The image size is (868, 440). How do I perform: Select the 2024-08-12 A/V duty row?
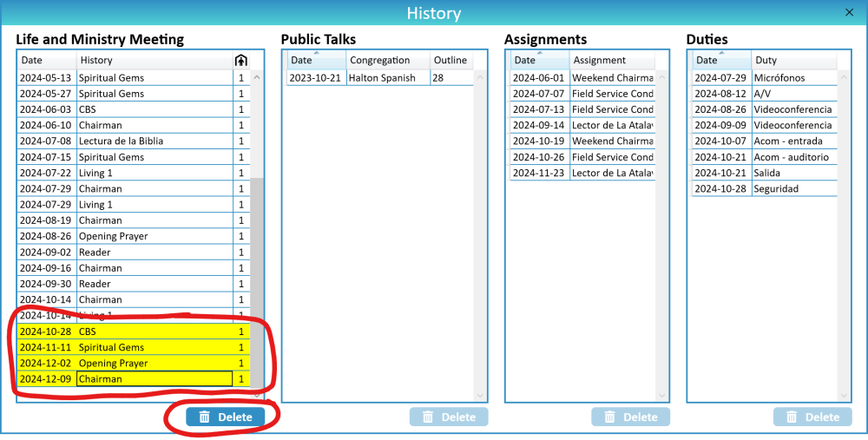764,94
